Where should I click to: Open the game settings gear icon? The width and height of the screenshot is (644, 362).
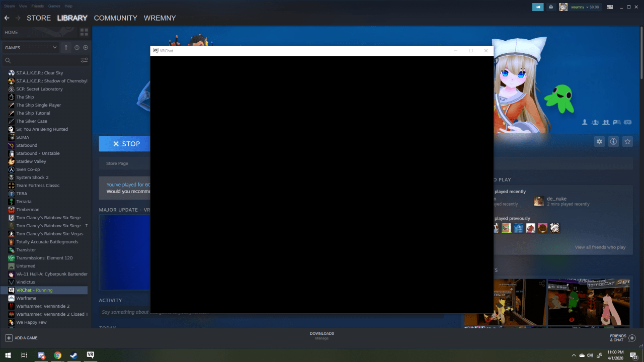pos(599,142)
